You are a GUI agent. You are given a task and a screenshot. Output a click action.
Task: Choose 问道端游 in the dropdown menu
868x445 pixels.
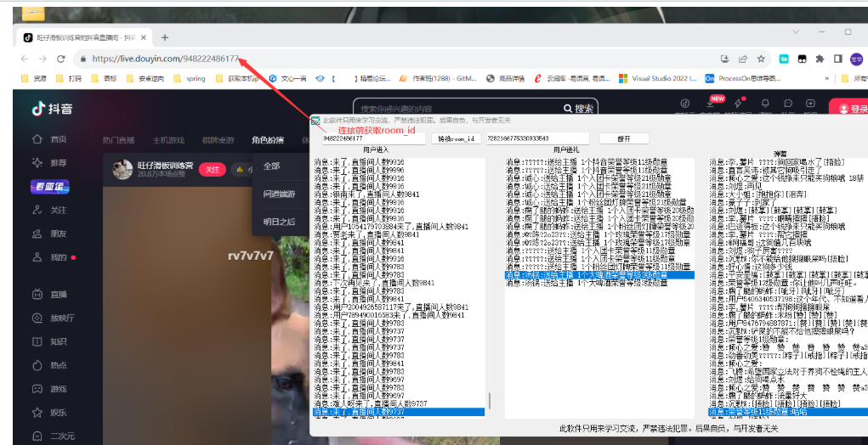tap(280, 194)
